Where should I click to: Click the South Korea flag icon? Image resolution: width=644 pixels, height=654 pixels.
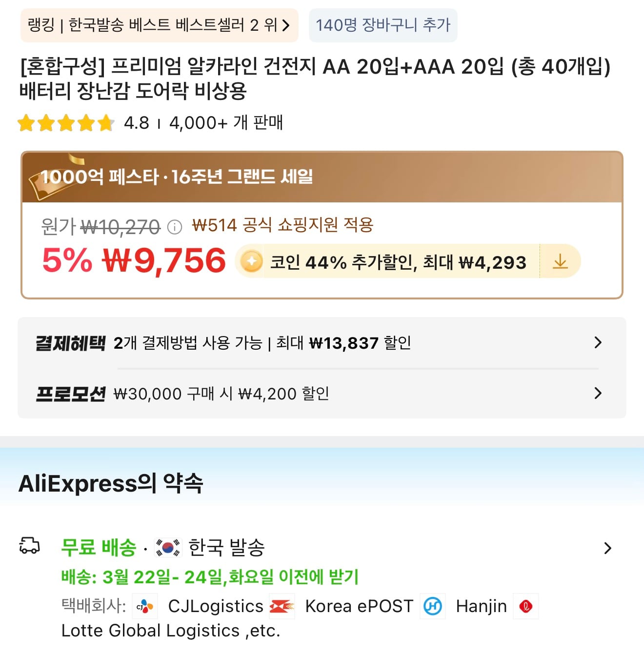point(166,547)
